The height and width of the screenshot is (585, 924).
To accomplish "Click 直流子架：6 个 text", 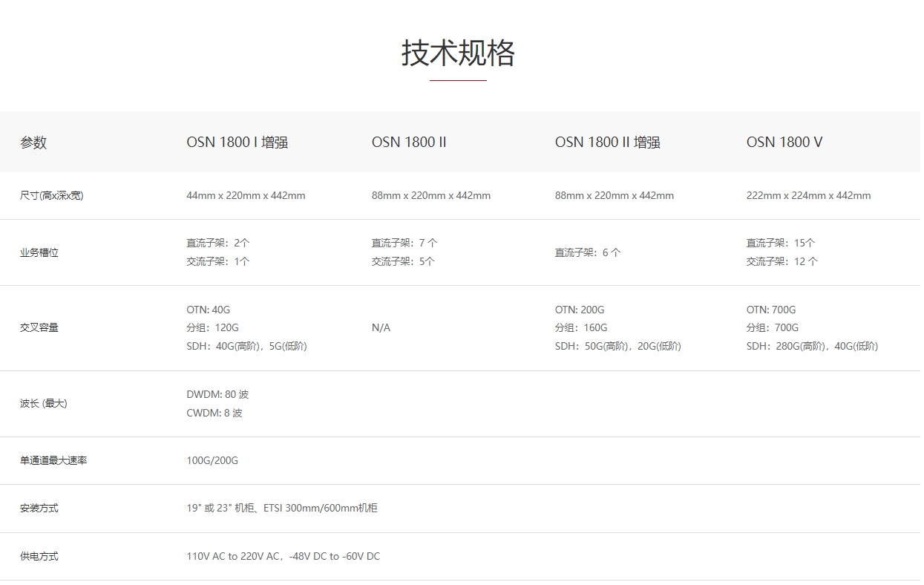I will [588, 252].
